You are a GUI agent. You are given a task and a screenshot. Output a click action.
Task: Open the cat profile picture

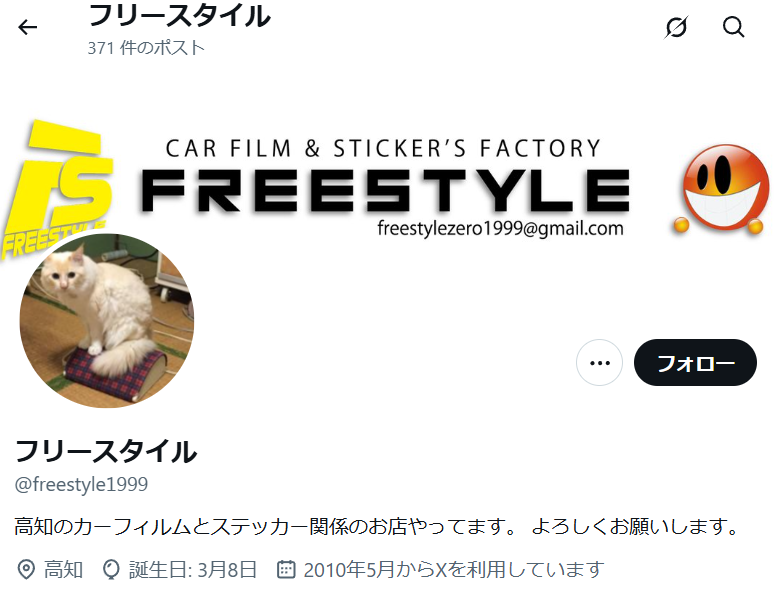[107, 321]
